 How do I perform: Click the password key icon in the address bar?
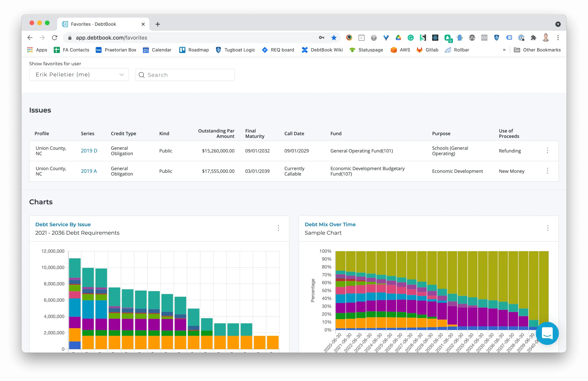(321, 38)
